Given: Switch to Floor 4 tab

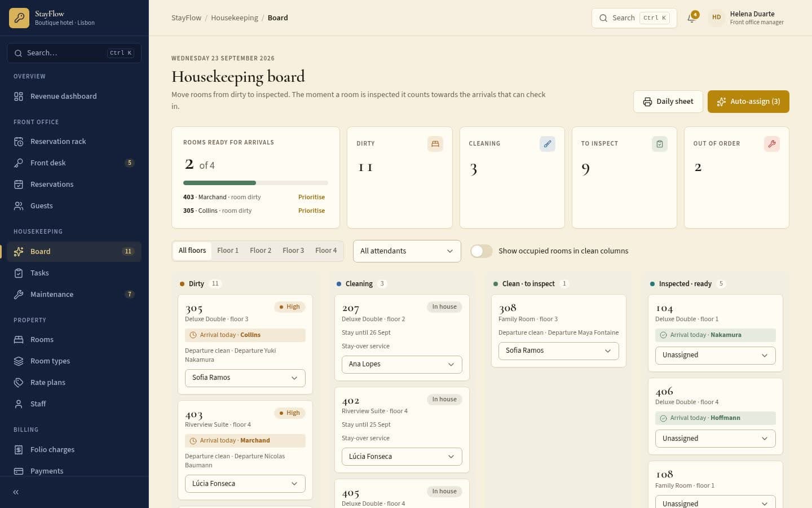Looking at the screenshot, I should [326, 251].
